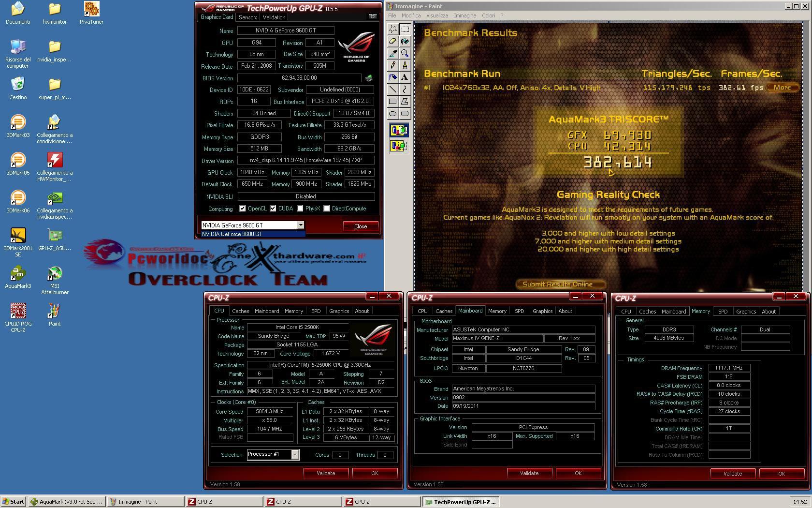
Task: Select NVIDIA GeForce 9600 GT list entry
Action: pyautogui.click(x=253, y=234)
